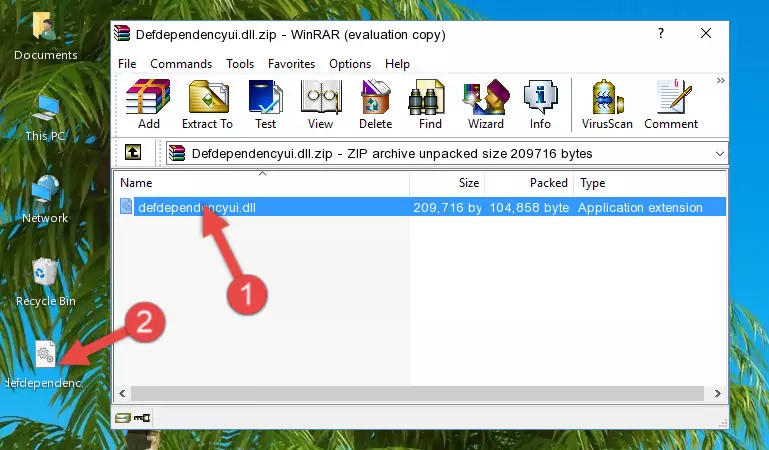
Task: Click the 209,716 size cell
Action: coord(447,207)
